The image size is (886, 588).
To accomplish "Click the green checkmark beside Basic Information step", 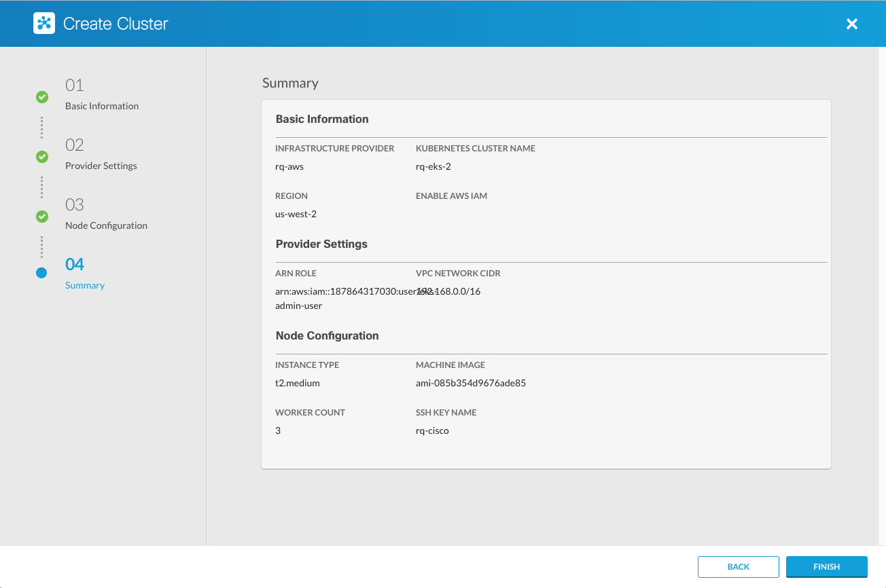I will coord(41,97).
